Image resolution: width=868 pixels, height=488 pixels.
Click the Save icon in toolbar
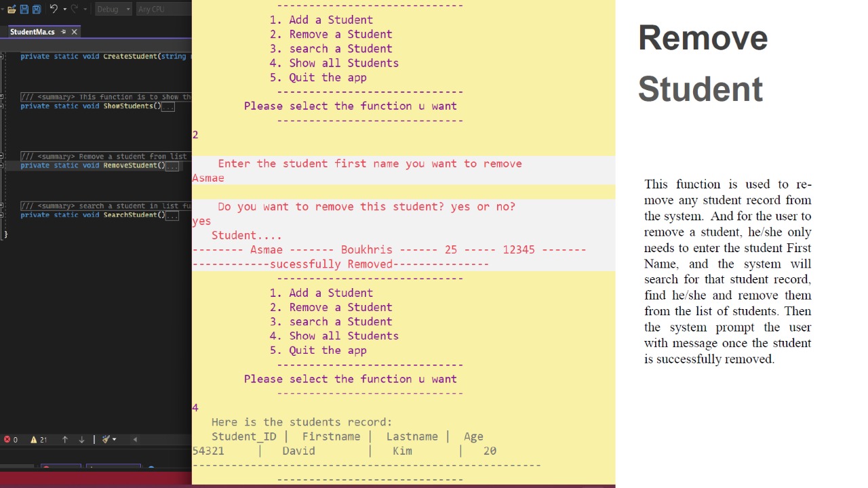(24, 9)
